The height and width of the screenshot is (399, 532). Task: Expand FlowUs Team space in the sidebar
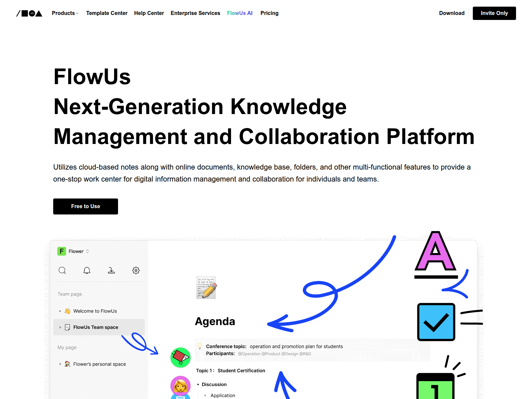(x=60, y=327)
